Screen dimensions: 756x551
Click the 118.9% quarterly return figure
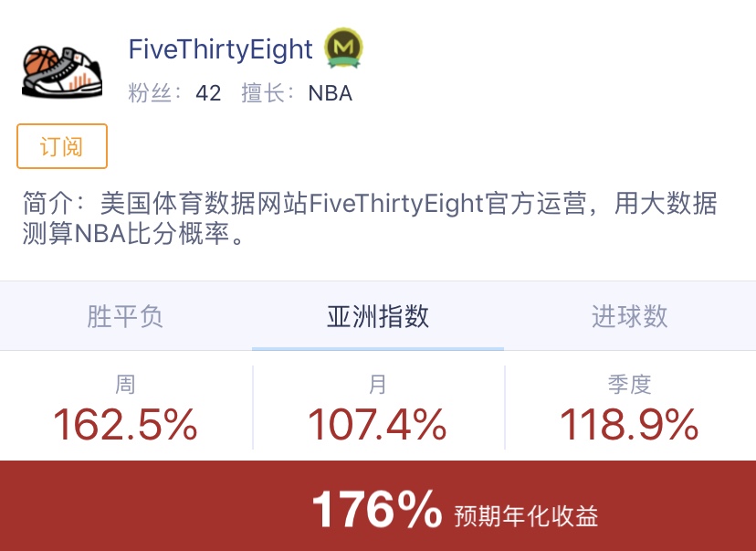pyautogui.click(x=629, y=424)
